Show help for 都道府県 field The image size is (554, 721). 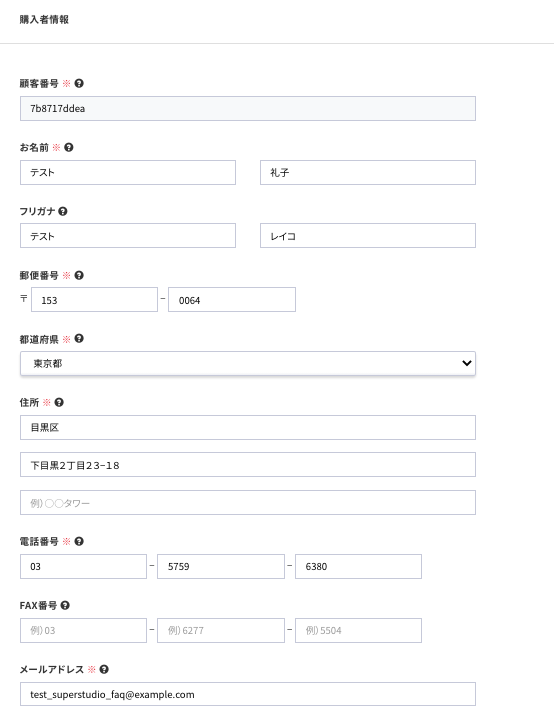coord(79,338)
